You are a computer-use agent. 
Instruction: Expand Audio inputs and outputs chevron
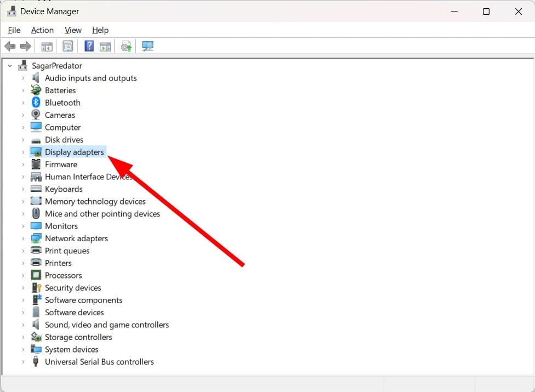point(23,78)
